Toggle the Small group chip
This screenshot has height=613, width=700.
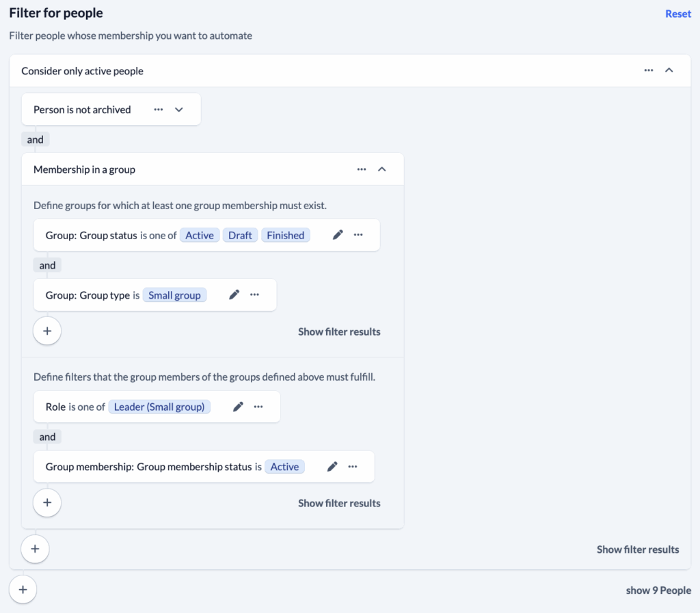(x=174, y=295)
